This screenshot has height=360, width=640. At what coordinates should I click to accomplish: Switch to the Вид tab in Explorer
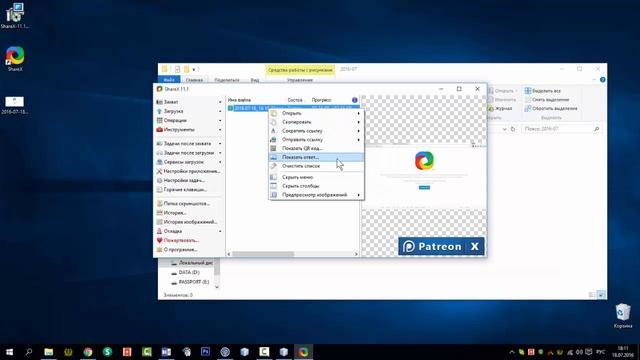(255, 80)
